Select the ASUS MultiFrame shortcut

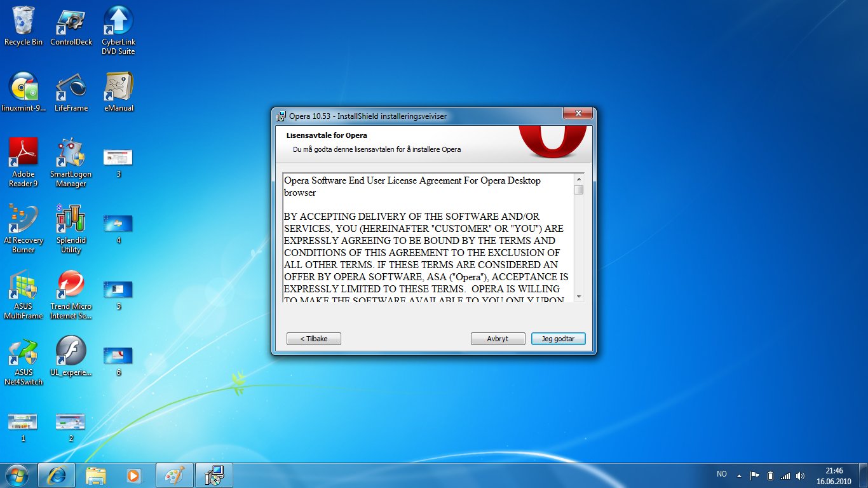click(24, 295)
